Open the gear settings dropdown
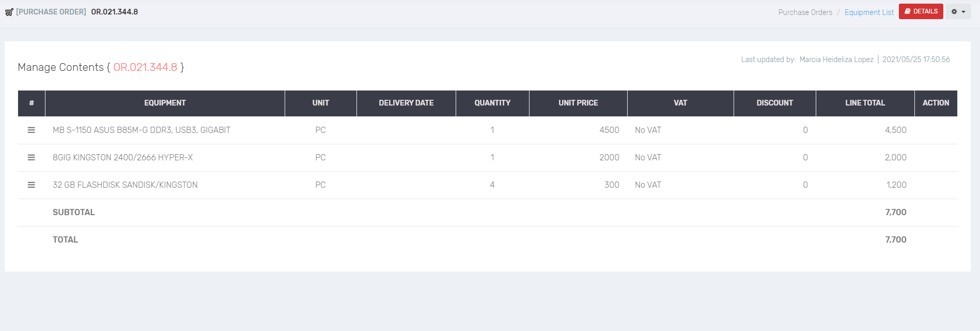Screen dimensions: 980x331 (958, 11)
